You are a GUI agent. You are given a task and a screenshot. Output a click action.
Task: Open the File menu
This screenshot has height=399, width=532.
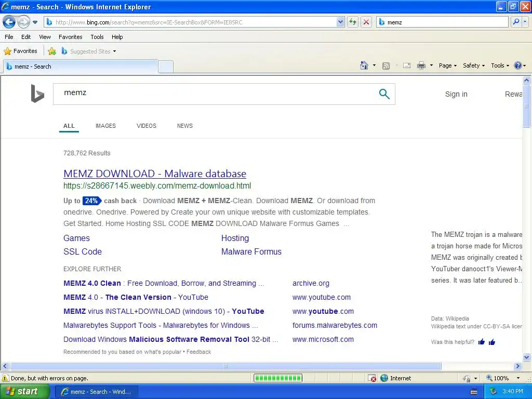[9, 37]
